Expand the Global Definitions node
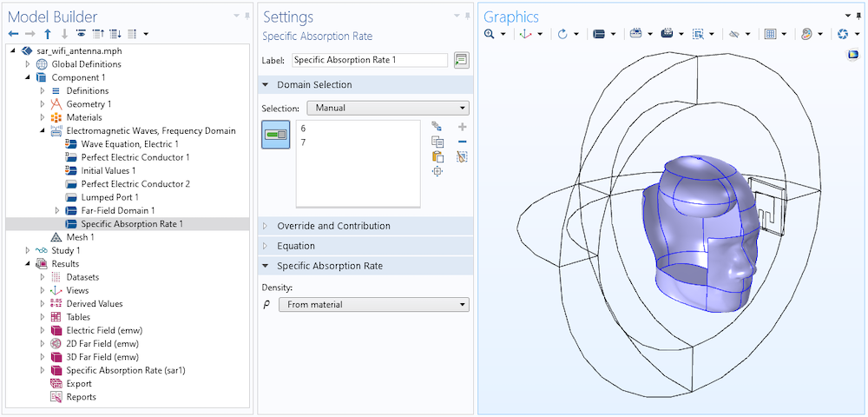 (28, 64)
